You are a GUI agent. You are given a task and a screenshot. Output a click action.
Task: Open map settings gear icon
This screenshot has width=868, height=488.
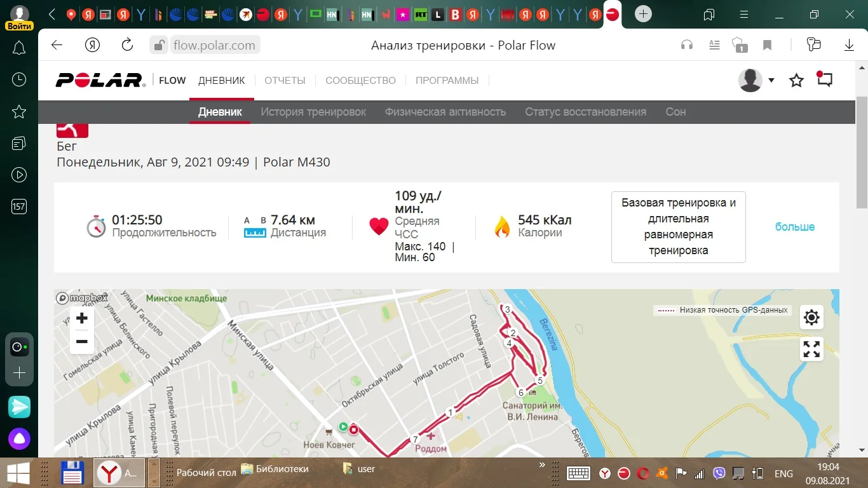811,318
